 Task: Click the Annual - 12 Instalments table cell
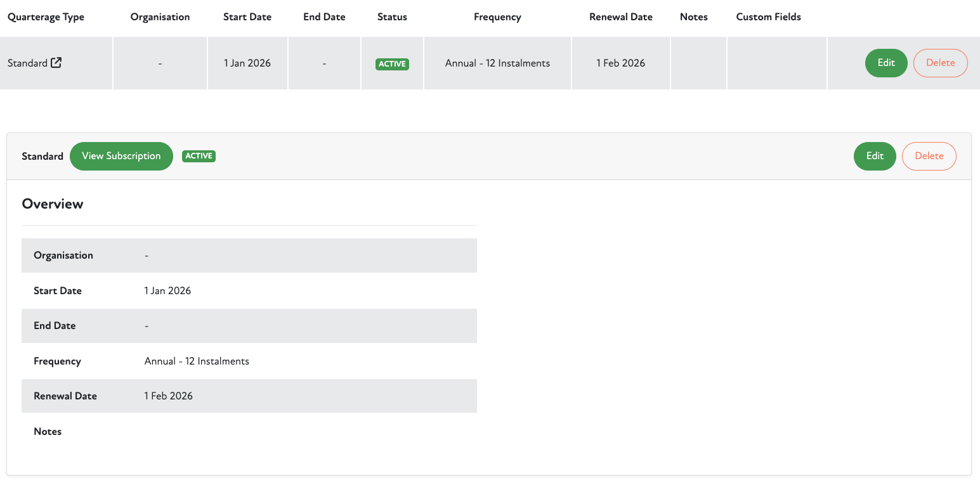click(497, 63)
